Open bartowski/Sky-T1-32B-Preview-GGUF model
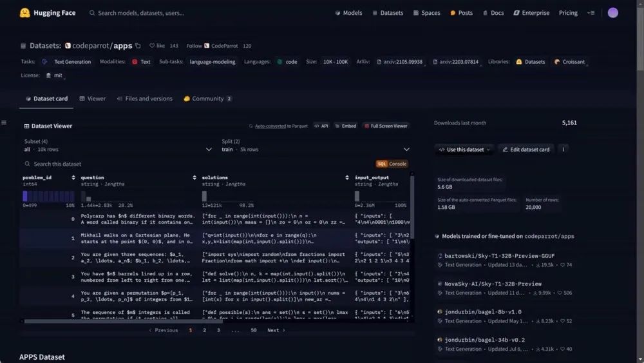This screenshot has height=363, width=644. [500, 256]
